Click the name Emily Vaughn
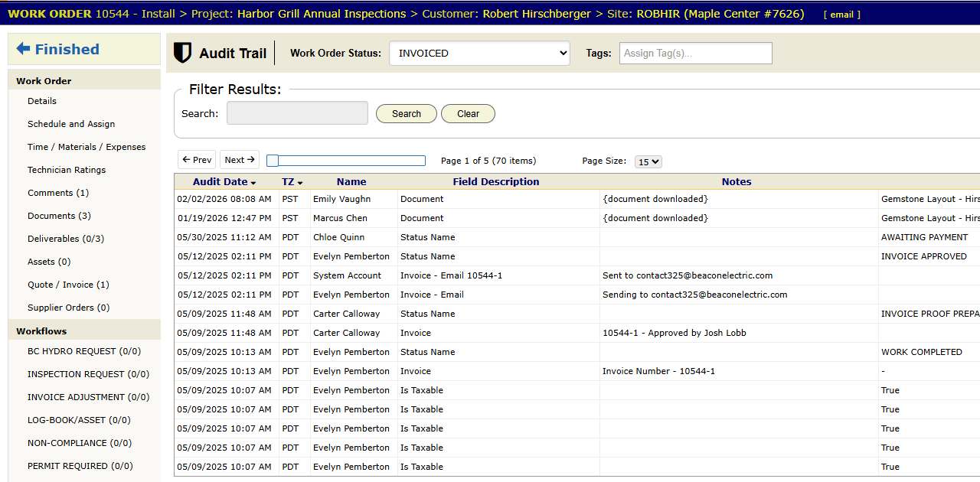 [x=341, y=199]
